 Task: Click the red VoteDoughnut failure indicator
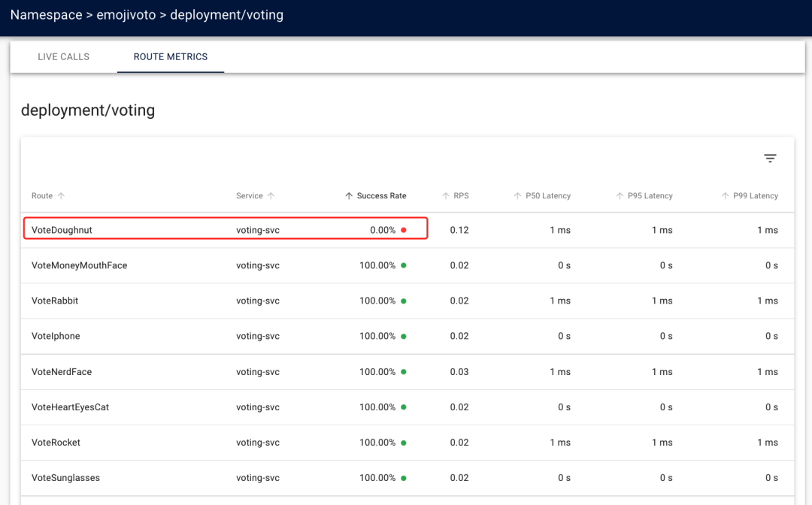tap(404, 231)
